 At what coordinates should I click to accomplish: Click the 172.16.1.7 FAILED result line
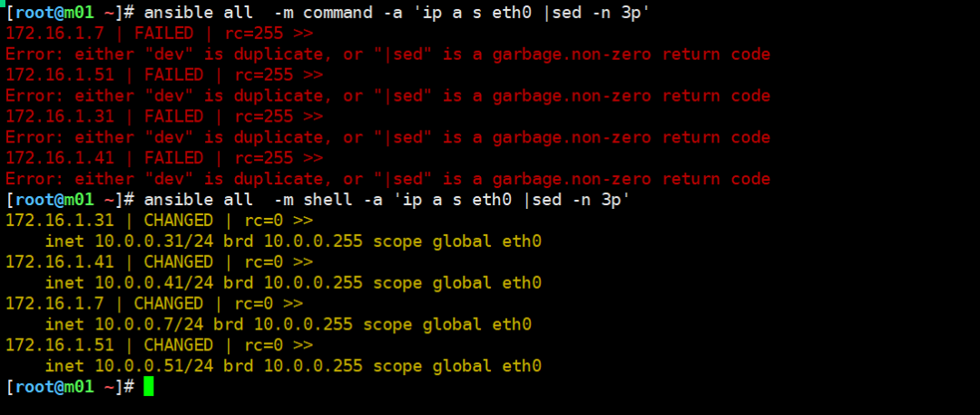coord(159,34)
